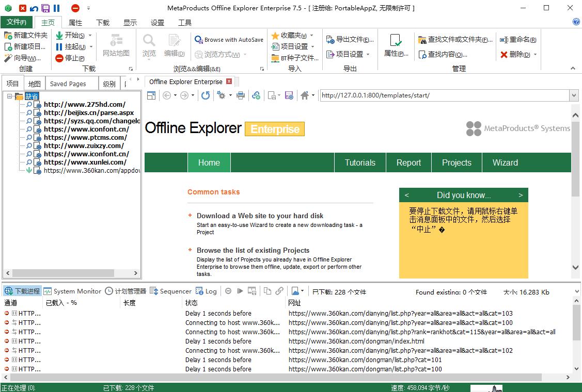Switch to System Monitor tab
This screenshot has width=582, height=392.
72,291
